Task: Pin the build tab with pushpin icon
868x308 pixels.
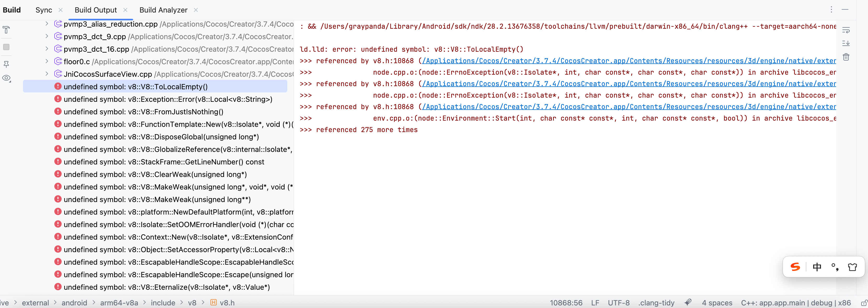Action: tap(7, 64)
